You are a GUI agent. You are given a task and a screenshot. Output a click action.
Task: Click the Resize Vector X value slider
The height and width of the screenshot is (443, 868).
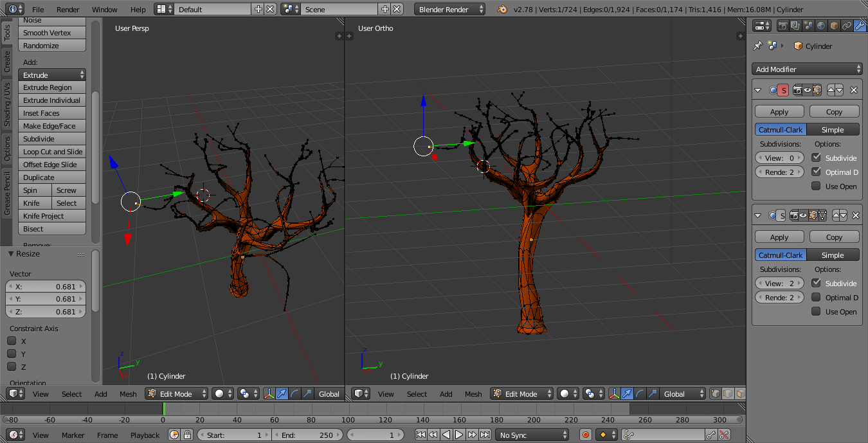[46, 287]
